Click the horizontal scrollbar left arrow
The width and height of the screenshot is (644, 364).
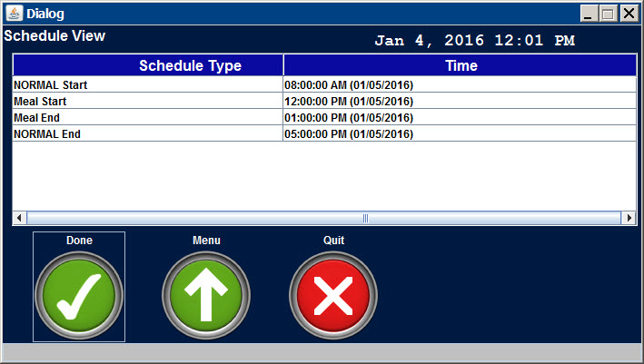pos(19,218)
